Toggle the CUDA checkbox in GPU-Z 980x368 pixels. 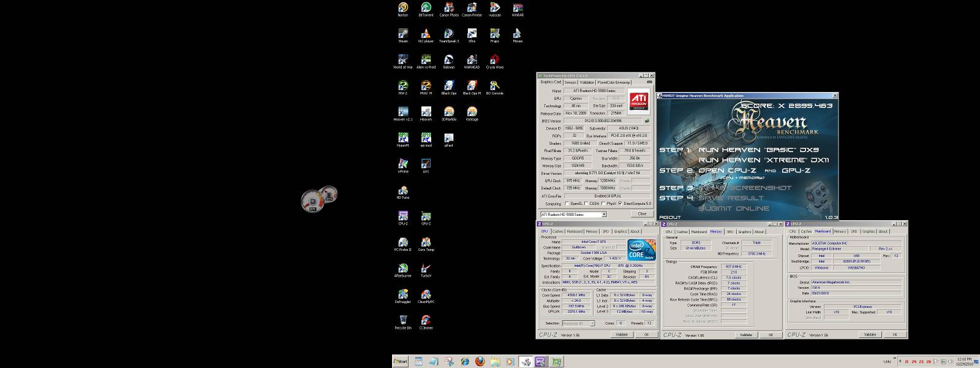click(586, 204)
